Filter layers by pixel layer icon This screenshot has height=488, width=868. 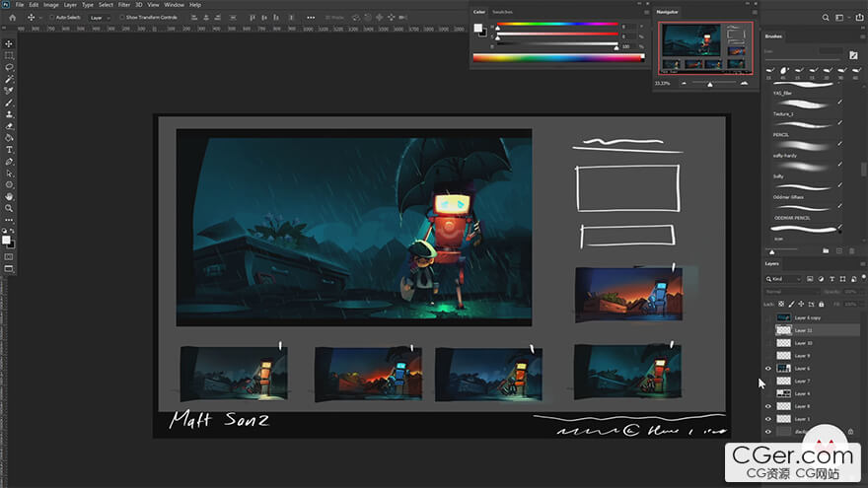click(810, 279)
